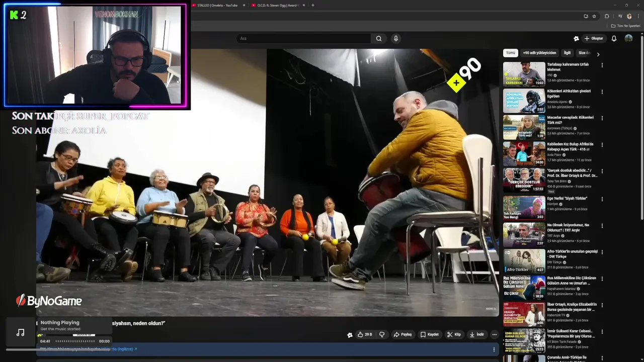Select the Tümü filter chip
Viewport: 644px width, 362px height.
click(x=510, y=53)
